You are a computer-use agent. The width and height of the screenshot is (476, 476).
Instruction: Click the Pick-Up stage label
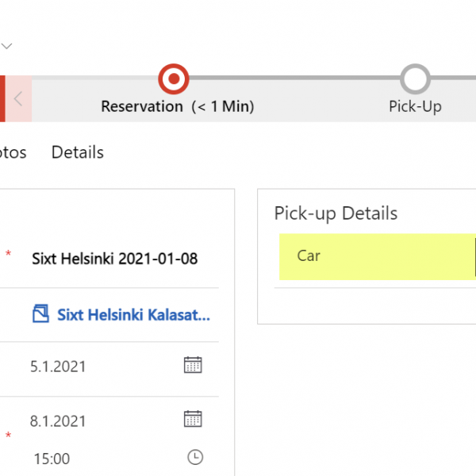coord(415,107)
